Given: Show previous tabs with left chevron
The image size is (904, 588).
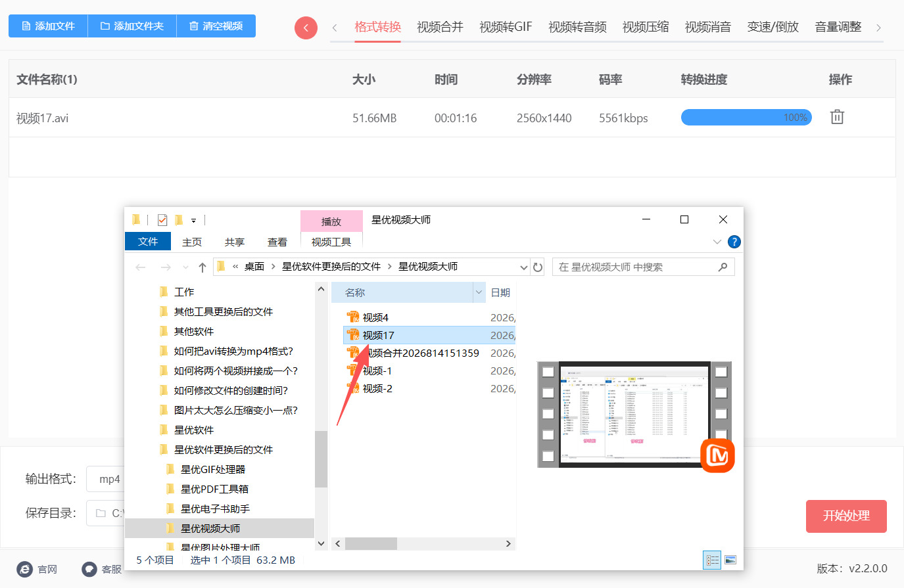Looking at the screenshot, I should pos(335,28).
